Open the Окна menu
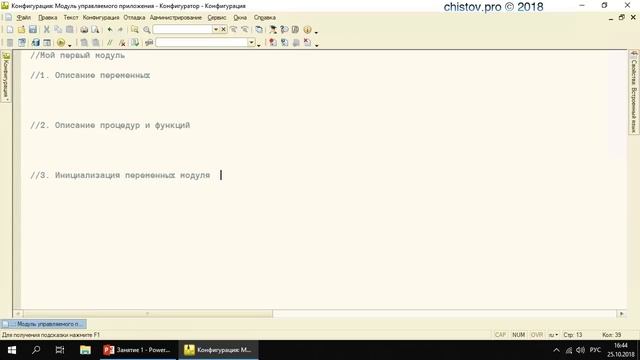This screenshot has height=360, width=640. click(x=240, y=18)
